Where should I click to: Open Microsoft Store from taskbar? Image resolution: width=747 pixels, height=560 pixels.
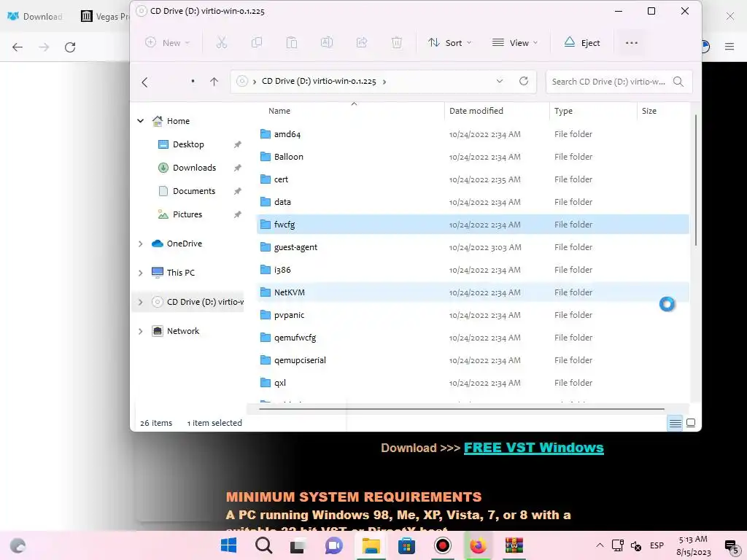coord(406,545)
